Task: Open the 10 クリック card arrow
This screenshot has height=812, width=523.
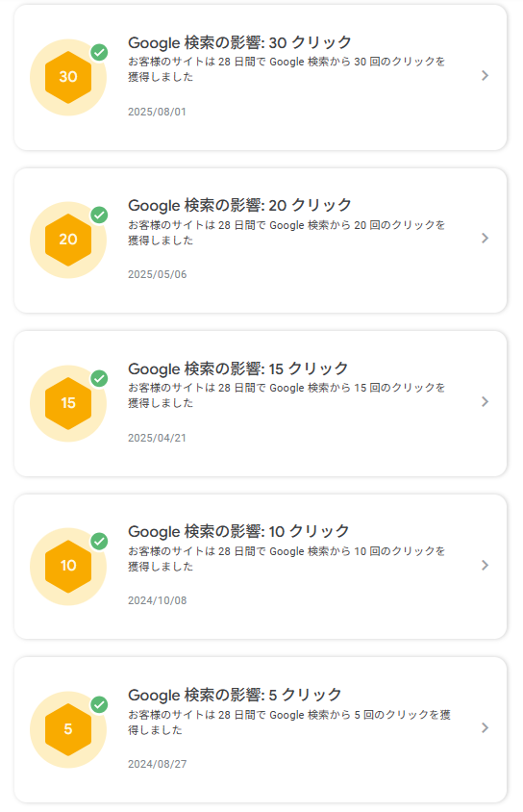Action: tap(485, 565)
